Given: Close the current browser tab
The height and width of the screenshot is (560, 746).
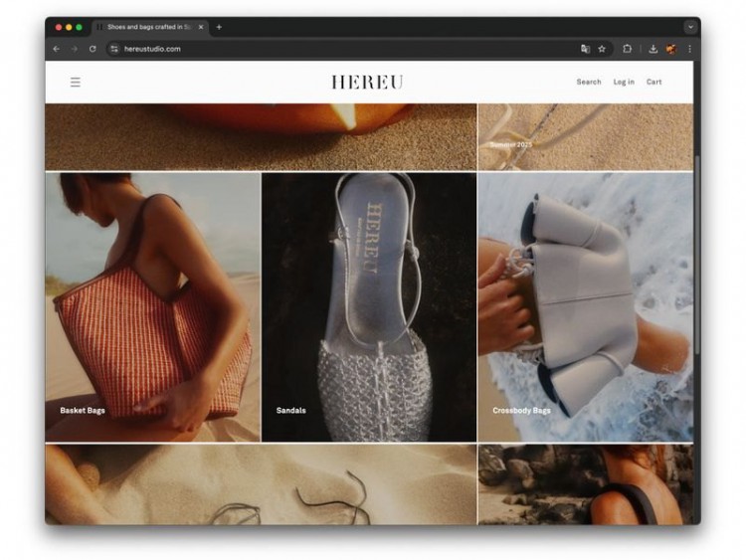Looking at the screenshot, I should pyautogui.click(x=201, y=27).
